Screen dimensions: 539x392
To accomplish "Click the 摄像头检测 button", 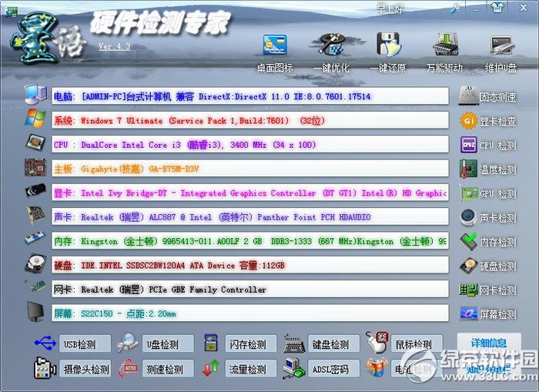I will coord(85,369).
